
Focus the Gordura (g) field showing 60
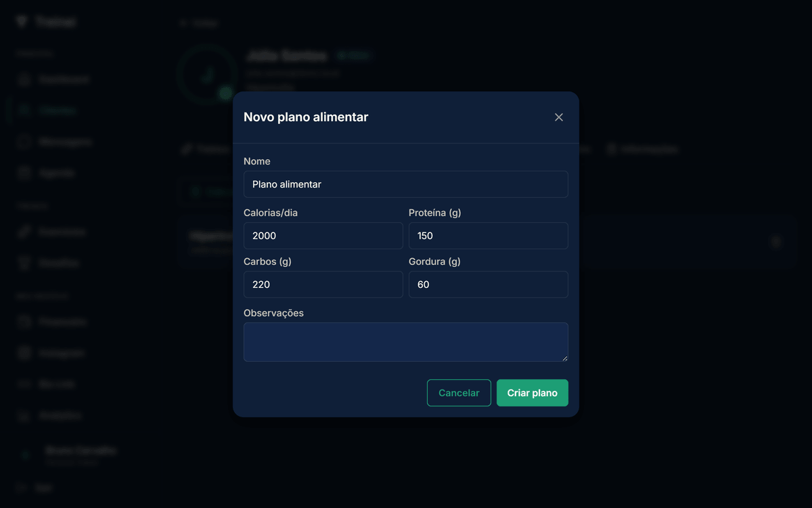(x=489, y=284)
